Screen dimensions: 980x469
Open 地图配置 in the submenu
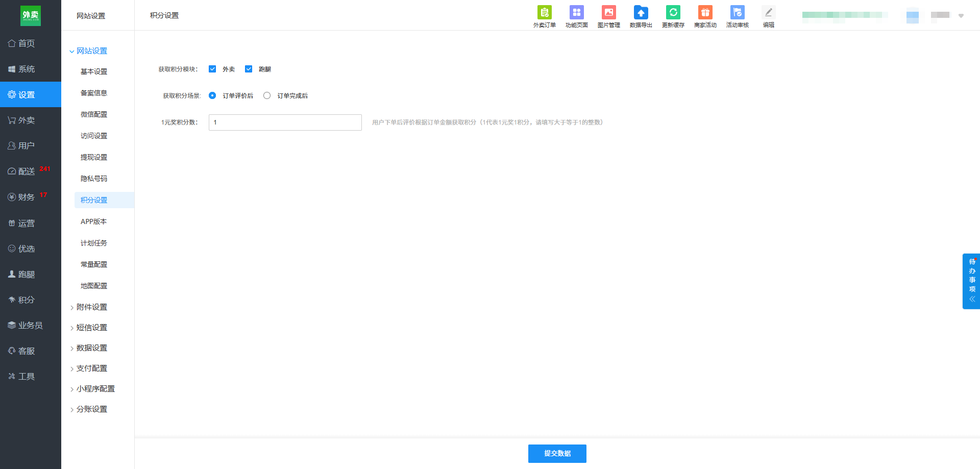[94, 286]
